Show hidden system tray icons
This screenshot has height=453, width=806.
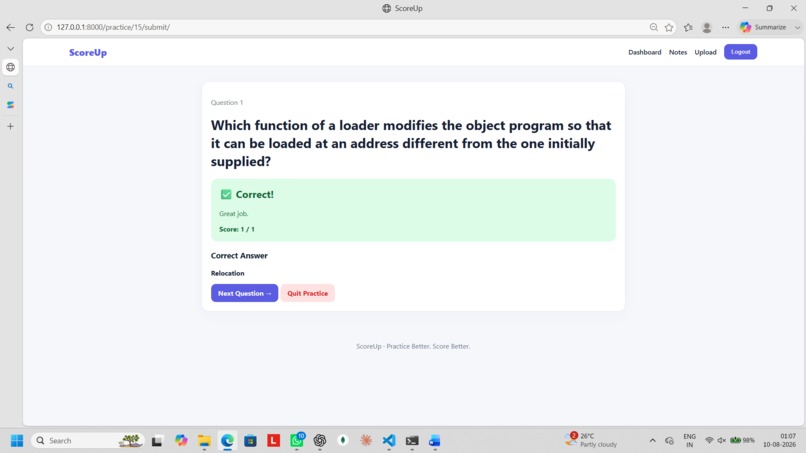click(653, 441)
